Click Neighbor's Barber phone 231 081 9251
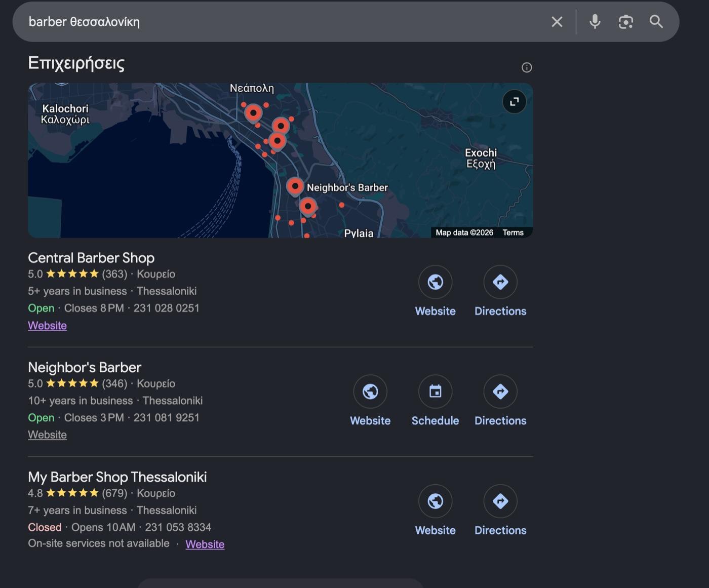The height and width of the screenshot is (588, 709). pos(167,418)
